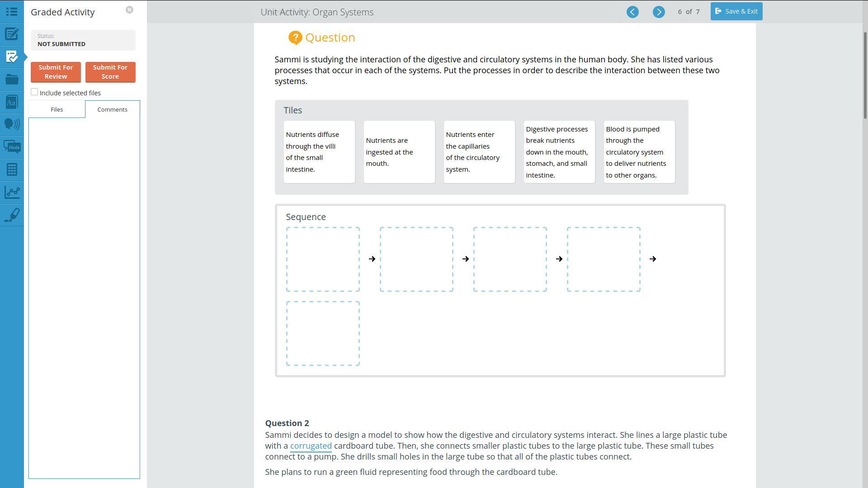Image resolution: width=868 pixels, height=488 pixels.
Task: Close the Graded Activity panel
Action: click(x=129, y=10)
